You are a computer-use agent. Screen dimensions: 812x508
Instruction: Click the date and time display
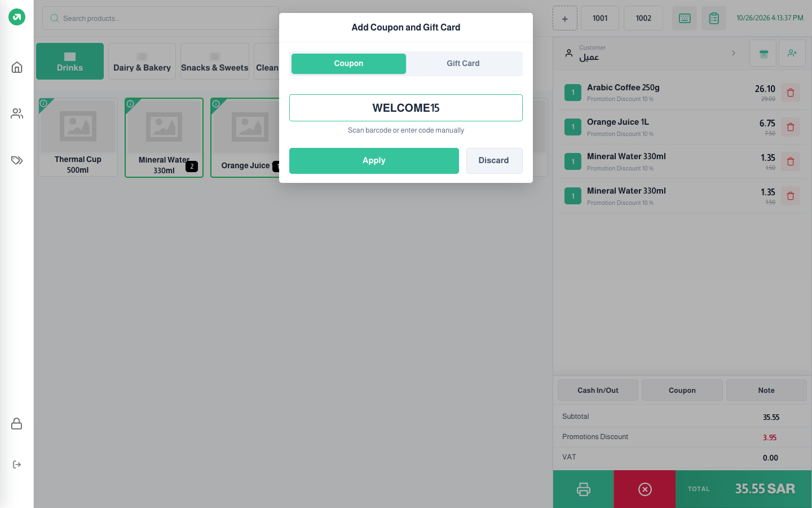pyautogui.click(x=770, y=18)
